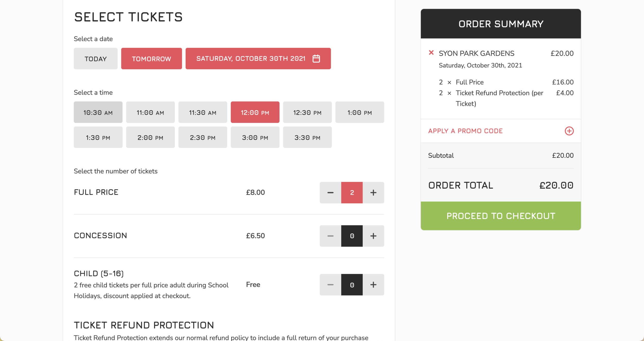Expand promo code with plus circle icon
Image resolution: width=644 pixels, height=341 pixels.
569,131
